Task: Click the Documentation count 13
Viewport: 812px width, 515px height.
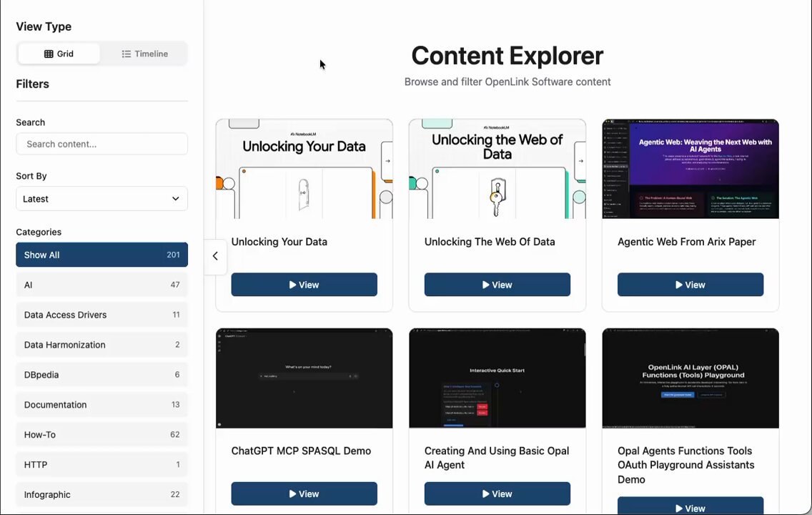Action: point(176,405)
